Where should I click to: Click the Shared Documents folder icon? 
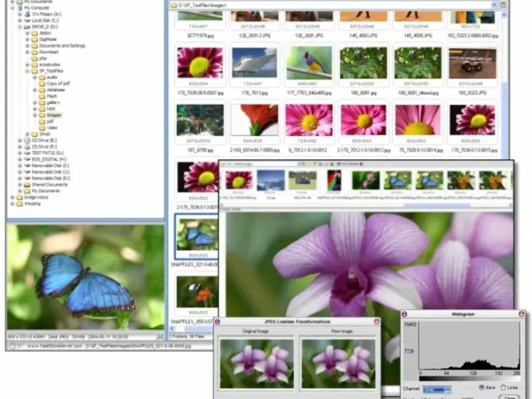pos(27,185)
